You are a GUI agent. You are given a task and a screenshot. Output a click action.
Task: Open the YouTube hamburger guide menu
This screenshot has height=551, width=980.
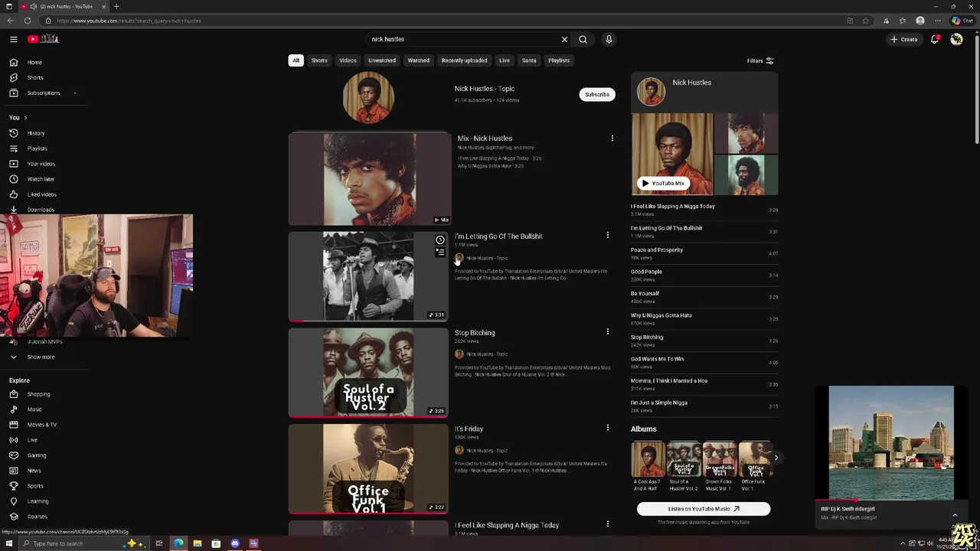13,39
